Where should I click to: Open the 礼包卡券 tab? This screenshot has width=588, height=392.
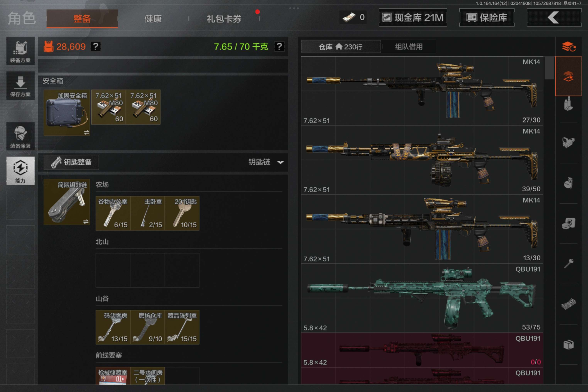tap(224, 19)
